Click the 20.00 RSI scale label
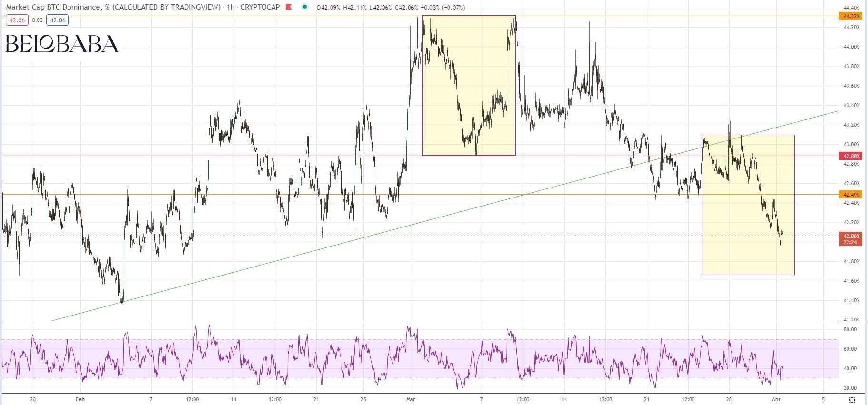Screen dimensions: 868x405 [x=850, y=388]
